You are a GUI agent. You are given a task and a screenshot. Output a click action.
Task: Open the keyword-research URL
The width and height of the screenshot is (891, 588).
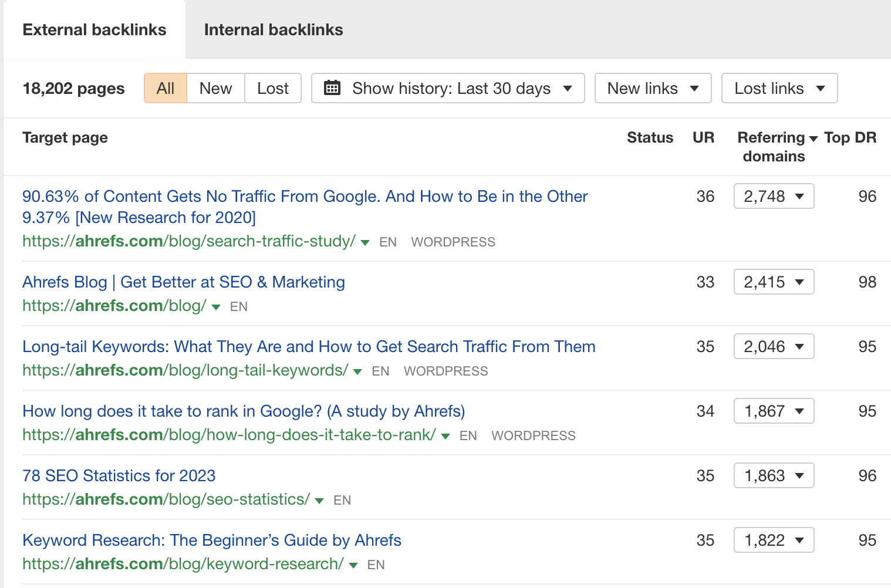tap(183, 564)
